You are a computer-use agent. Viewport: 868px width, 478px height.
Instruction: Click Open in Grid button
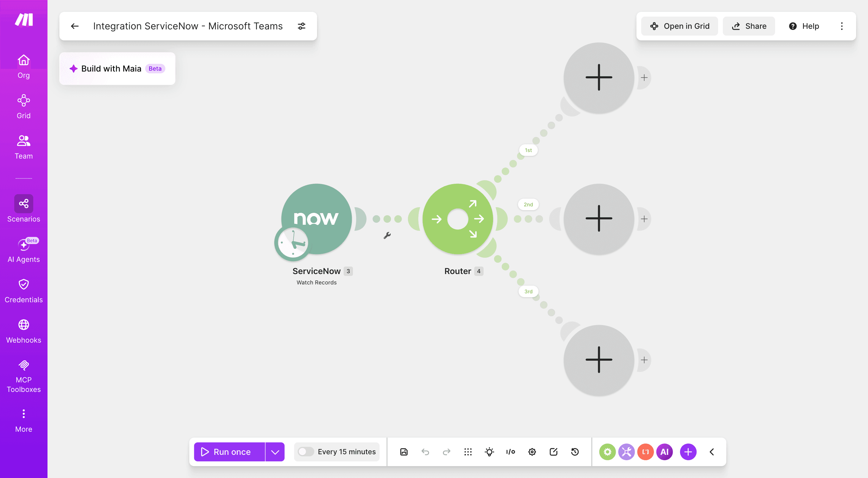[x=679, y=26]
